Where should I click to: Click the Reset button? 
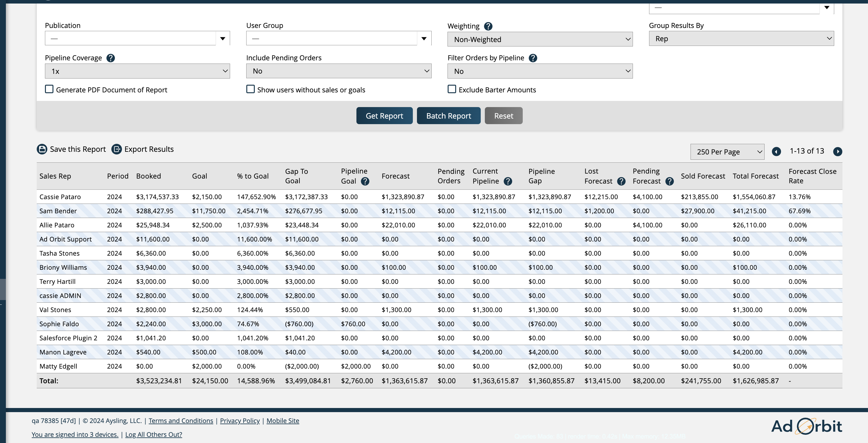[503, 116]
